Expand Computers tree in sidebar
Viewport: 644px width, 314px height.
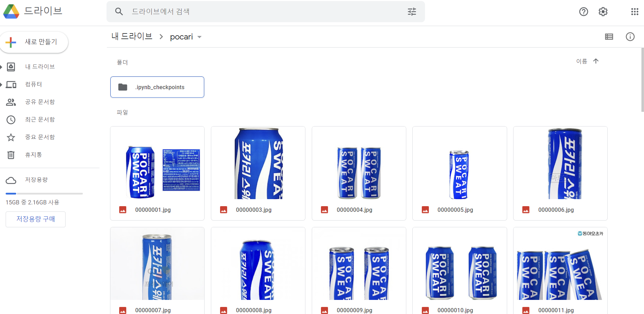coord(1,84)
